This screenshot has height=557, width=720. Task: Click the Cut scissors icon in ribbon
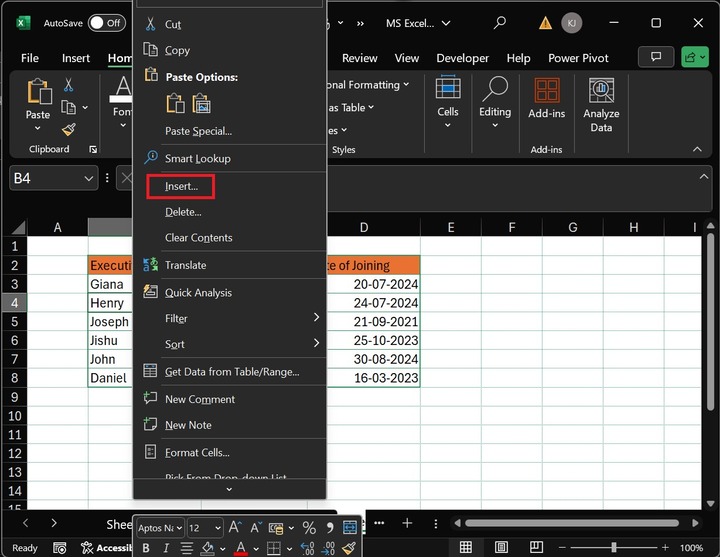point(69,85)
